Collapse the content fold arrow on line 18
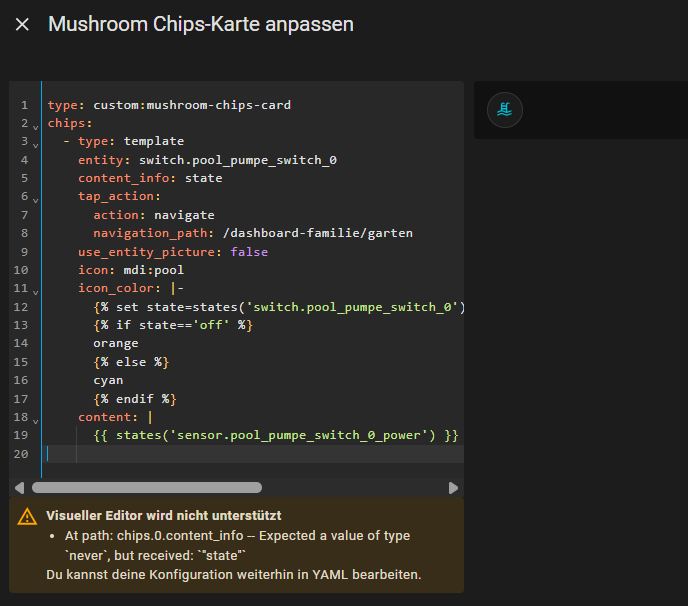This screenshot has width=688, height=606. [36, 421]
